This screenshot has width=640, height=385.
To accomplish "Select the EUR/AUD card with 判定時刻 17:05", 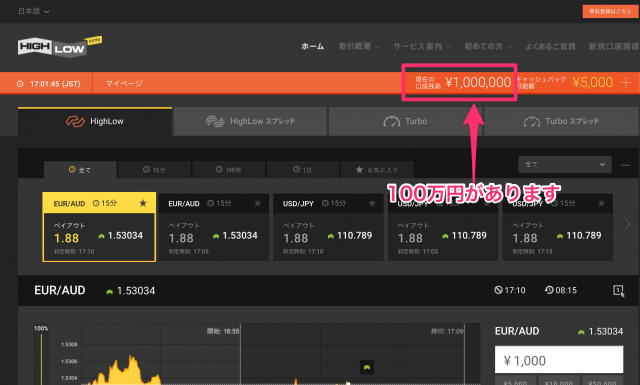I will pyautogui.click(x=213, y=227).
